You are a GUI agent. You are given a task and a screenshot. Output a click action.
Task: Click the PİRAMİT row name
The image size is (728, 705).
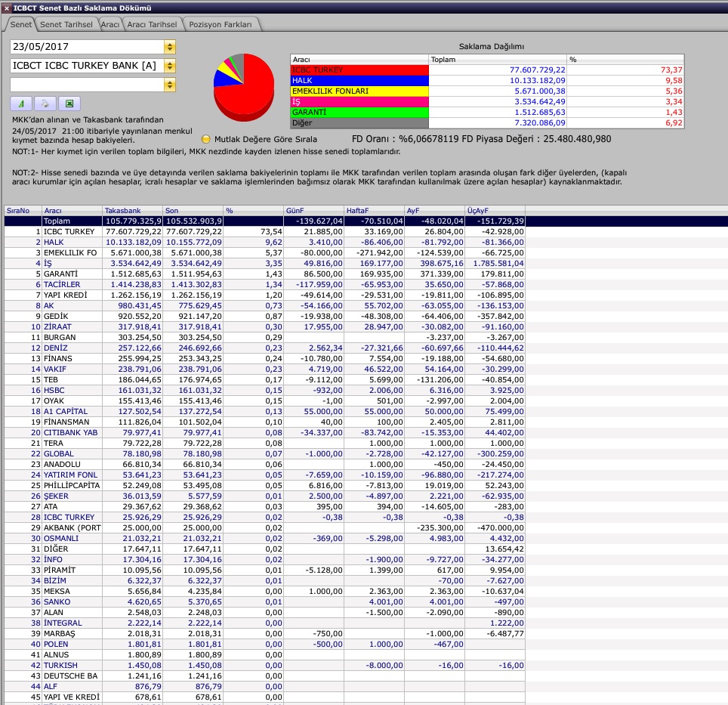point(60,570)
